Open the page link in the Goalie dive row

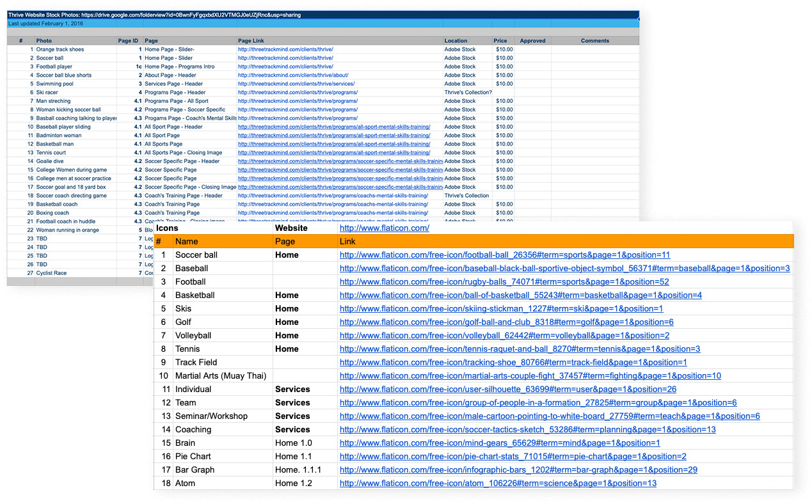340,161
